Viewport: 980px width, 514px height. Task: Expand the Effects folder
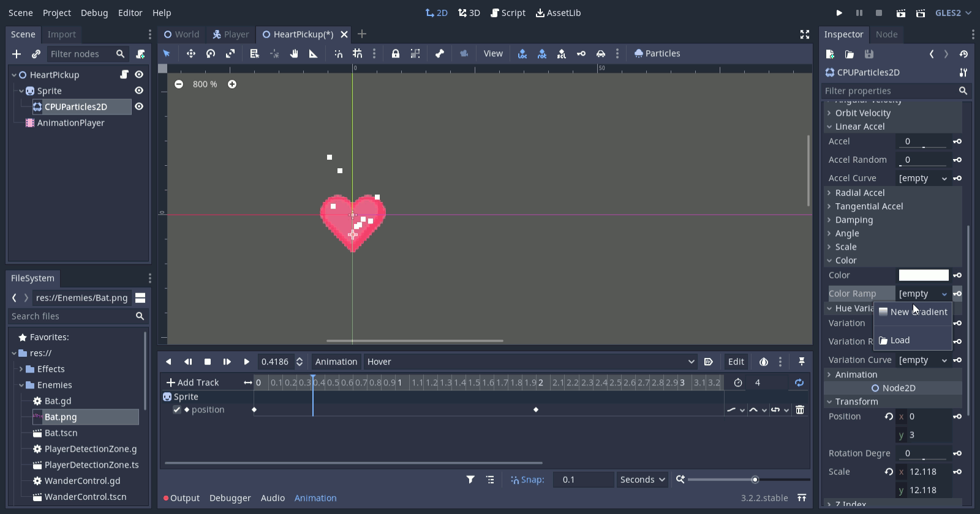[x=21, y=369]
